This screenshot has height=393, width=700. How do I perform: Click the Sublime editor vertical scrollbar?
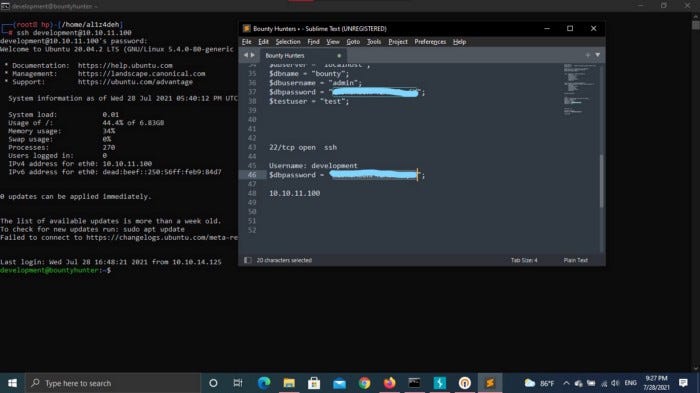[602, 180]
